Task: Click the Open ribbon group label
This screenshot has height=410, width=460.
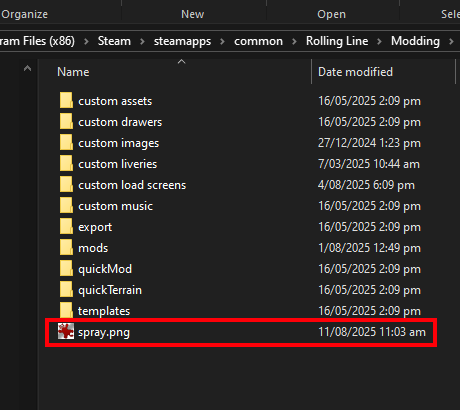Action: (331, 14)
